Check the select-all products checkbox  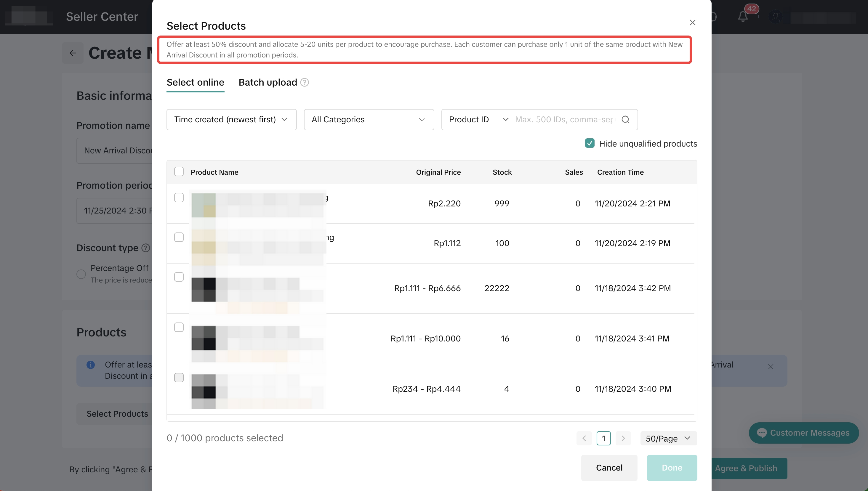coord(179,172)
